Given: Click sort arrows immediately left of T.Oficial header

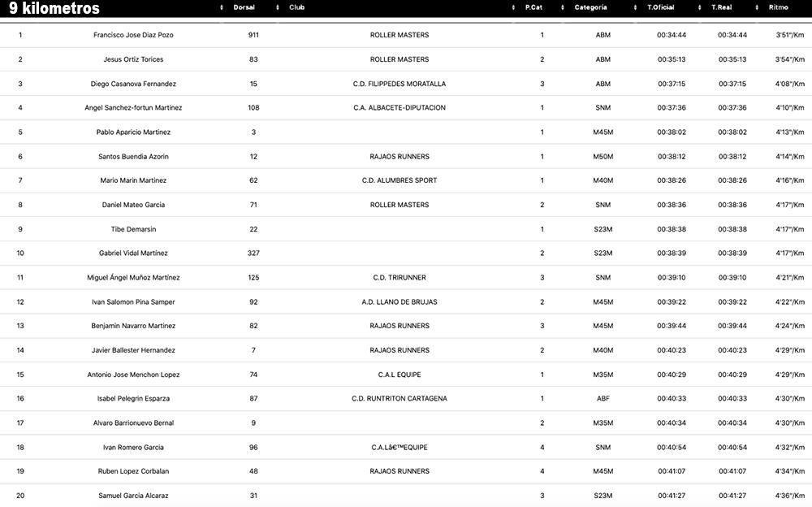Looking at the screenshot, I should point(637,8).
